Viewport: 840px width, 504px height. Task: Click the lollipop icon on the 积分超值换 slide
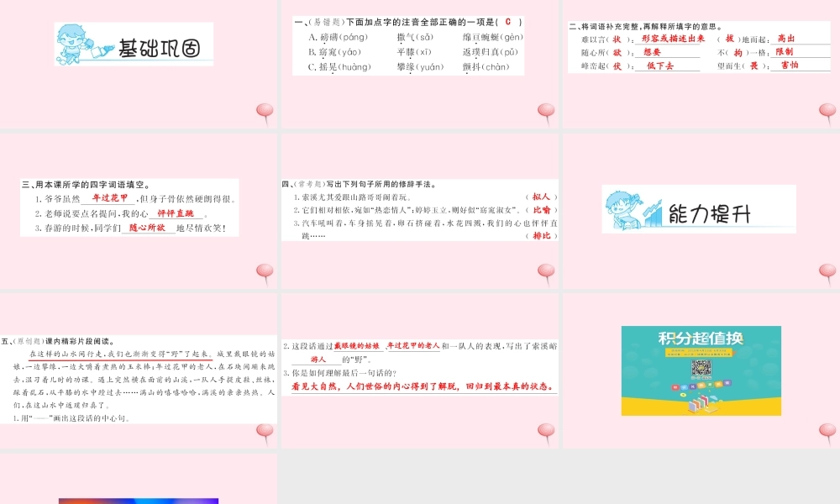[x=827, y=433]
